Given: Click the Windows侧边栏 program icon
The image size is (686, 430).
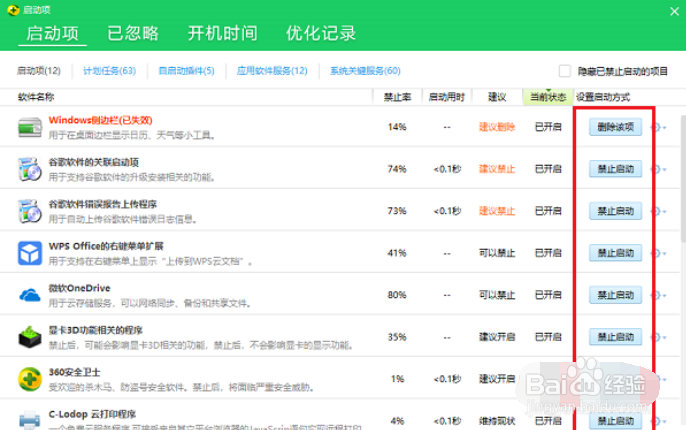Looking at the screenshot, I should (29, 128).
